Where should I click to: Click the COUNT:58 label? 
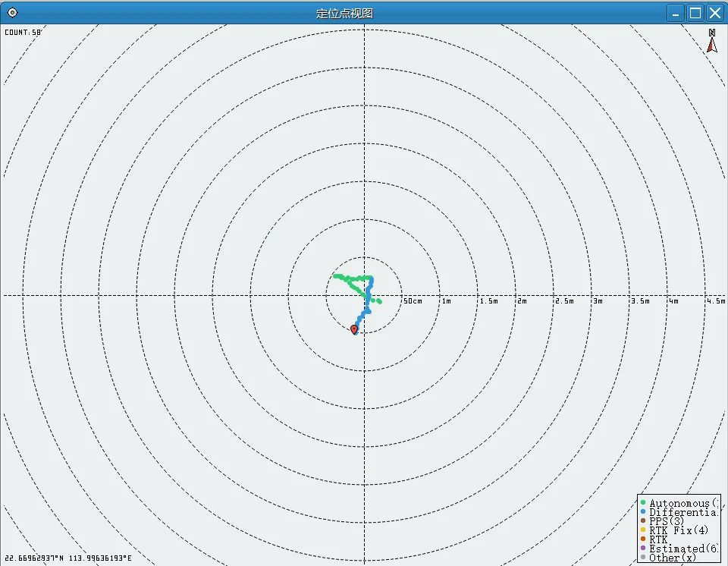click(x=23, y=32)
